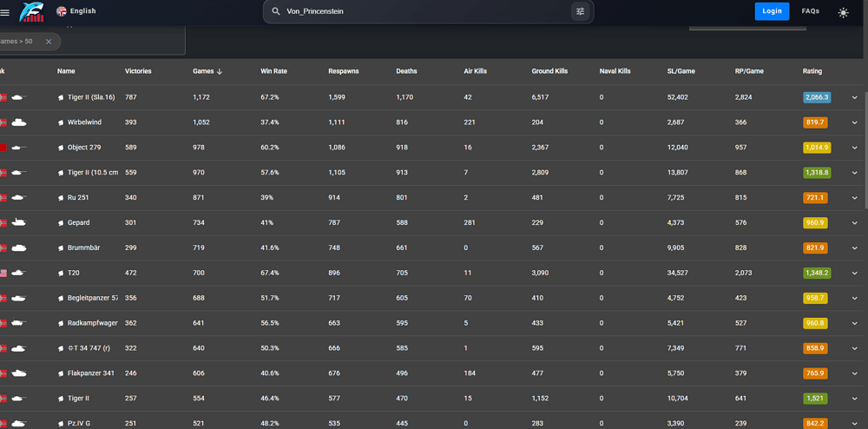Click the Games column sort arrow
The image size is (868, 429).
[x=220, y=71]
